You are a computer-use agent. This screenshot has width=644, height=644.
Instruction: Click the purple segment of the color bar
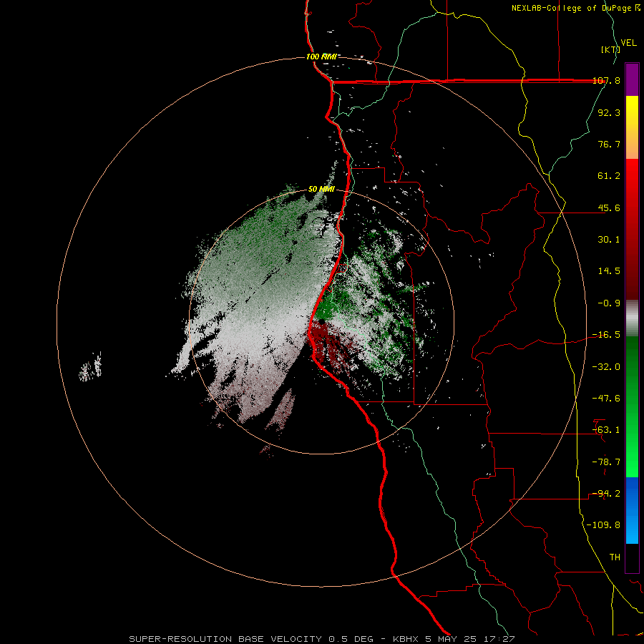click(x=632, y=79)
